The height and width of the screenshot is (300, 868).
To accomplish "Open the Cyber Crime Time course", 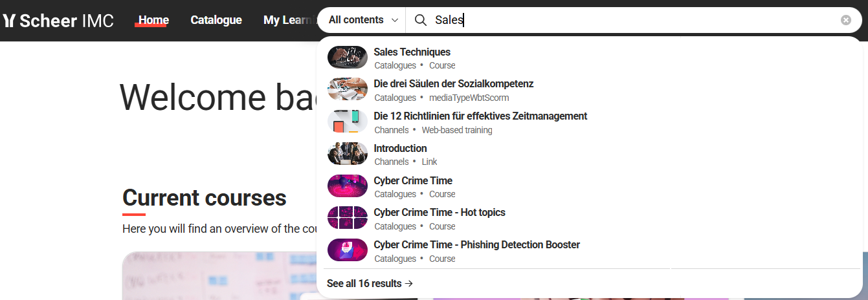I will click(x=413, y=181).
